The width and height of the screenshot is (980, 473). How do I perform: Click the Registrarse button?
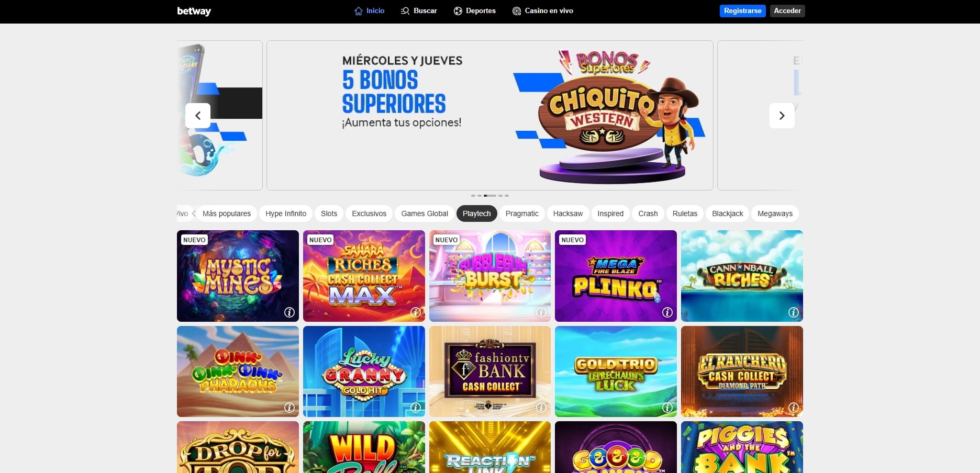click(742, 11)
